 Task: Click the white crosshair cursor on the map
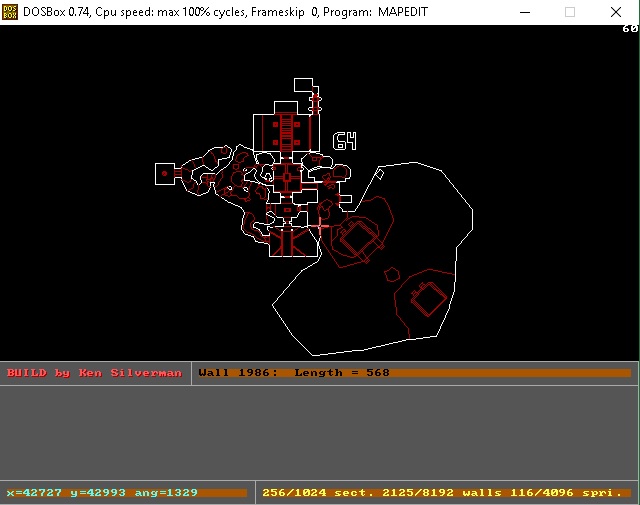click(x=322, y=227)
